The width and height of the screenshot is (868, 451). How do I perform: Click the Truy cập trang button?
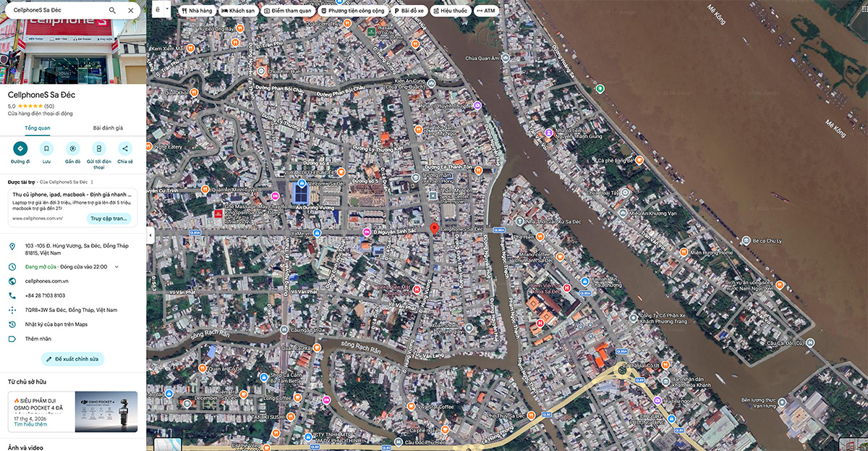[109, 218]
